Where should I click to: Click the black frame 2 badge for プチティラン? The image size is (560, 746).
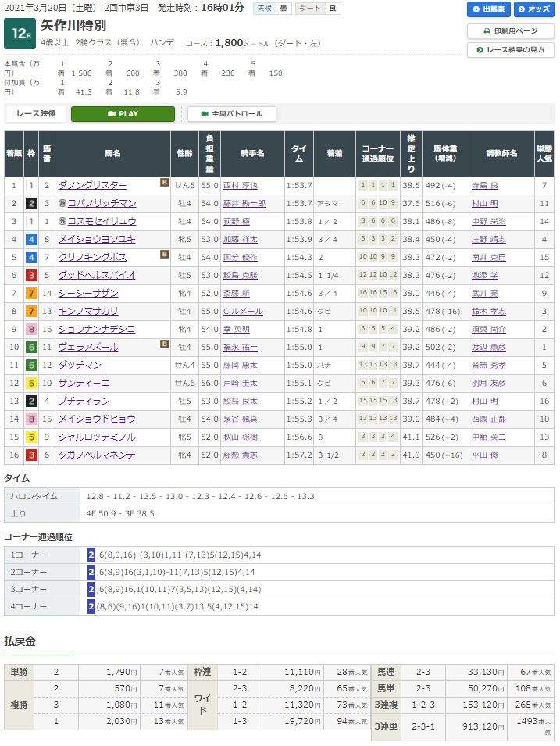pos(32,401)
